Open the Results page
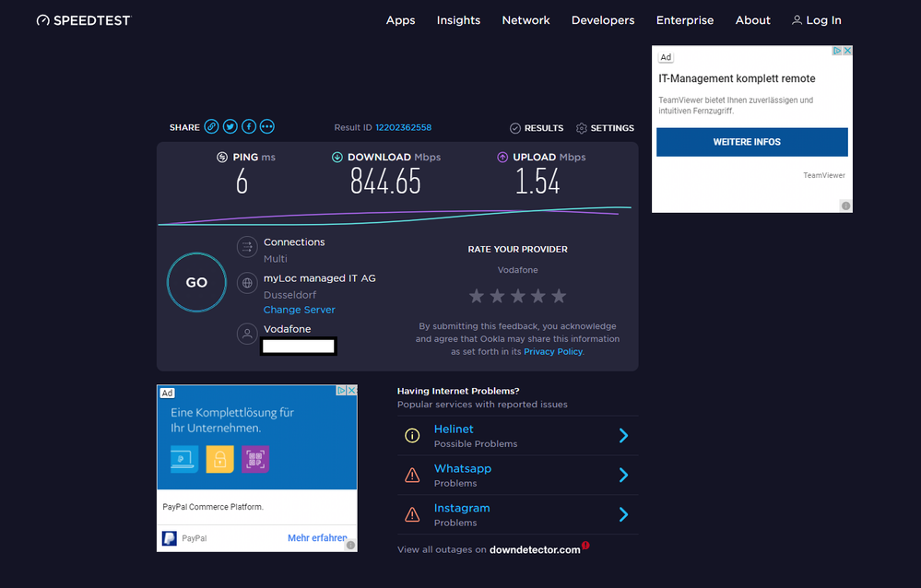The height and width of the screenshot is (588, 921). [537, 128]
